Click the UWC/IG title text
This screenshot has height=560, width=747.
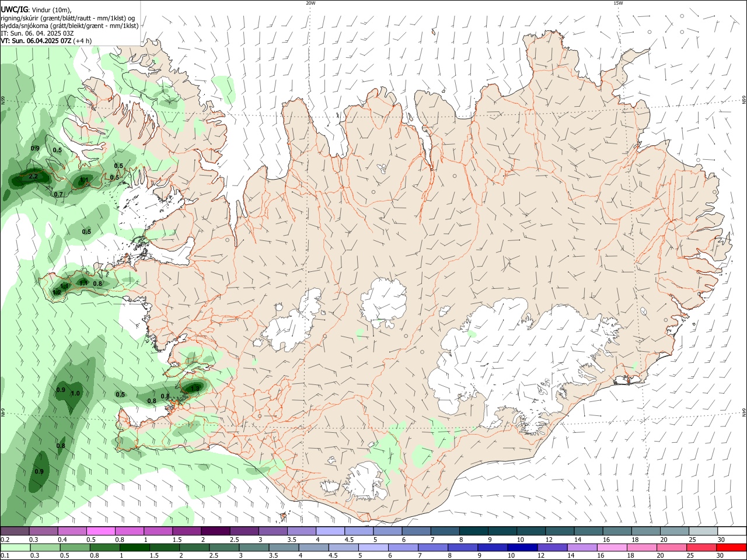pyautogui.click(x=13, y=10)
